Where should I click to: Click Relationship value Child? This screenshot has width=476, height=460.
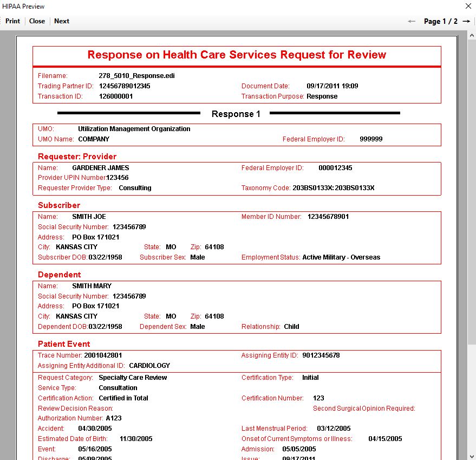click(x=291, y=327)
